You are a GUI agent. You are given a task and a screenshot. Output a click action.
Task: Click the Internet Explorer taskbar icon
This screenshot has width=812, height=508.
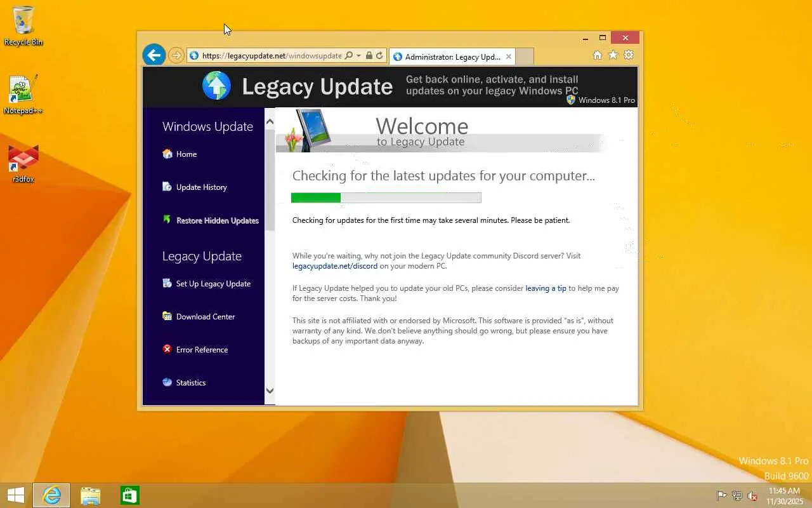coord(51,495)
